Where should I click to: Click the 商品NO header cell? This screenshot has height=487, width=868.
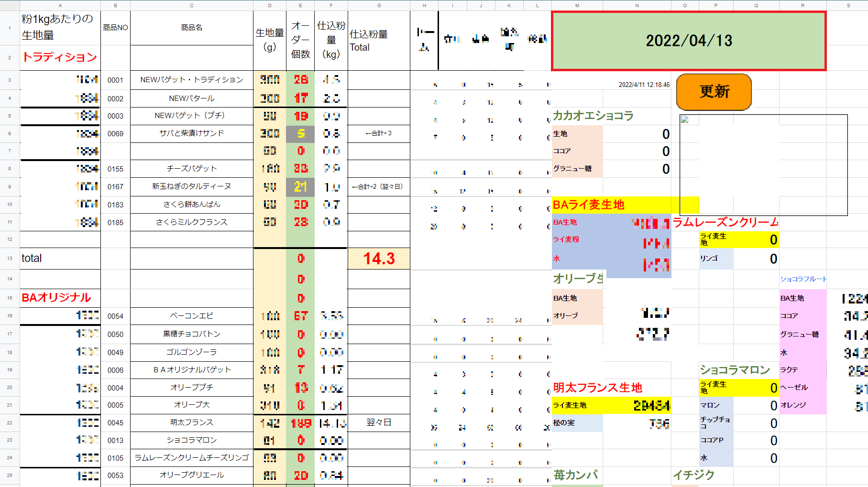(x=115, y=28)
